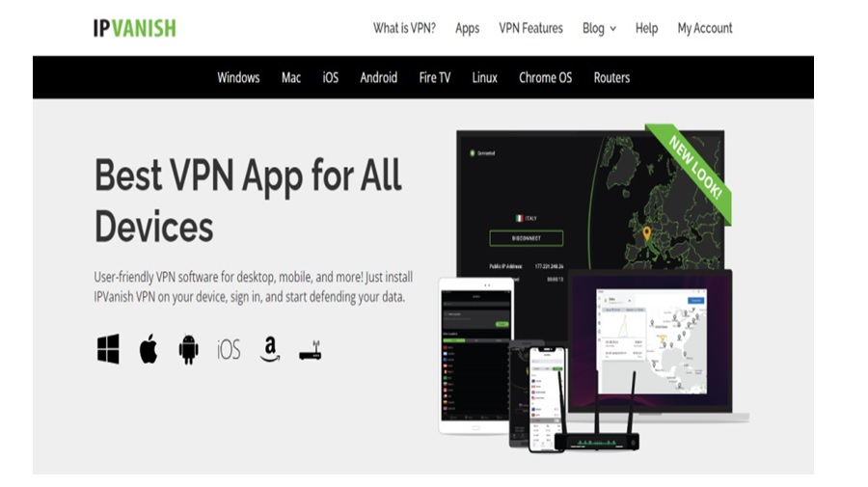Viewport: 868px width, 487px height.
Task: Click the orange map pin over Italy
Action: point(646,233)
